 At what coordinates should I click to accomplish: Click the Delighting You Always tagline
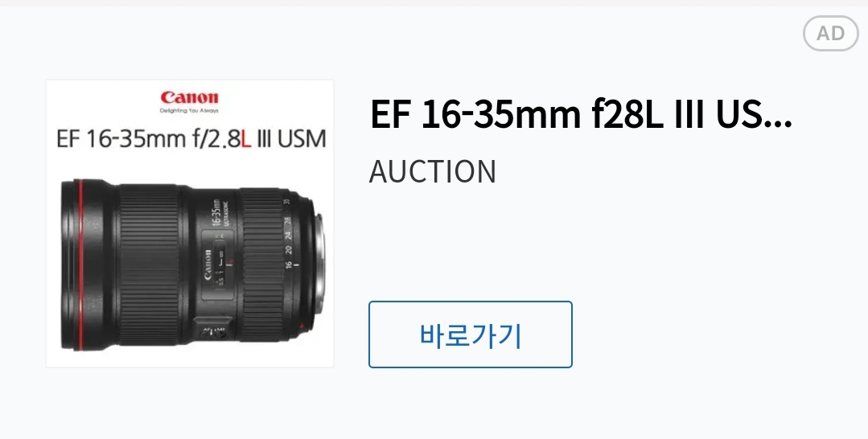[x=189, y=111]
